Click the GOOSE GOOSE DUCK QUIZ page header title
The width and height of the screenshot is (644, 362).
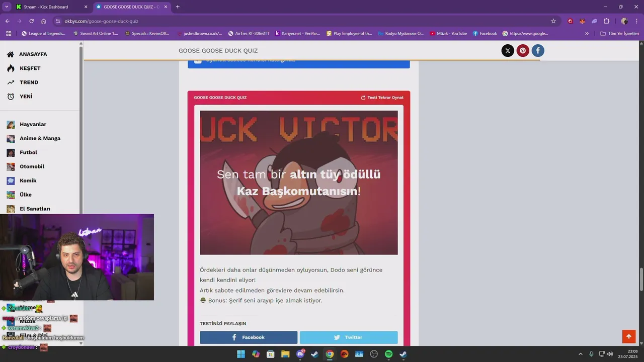(218, 50)
